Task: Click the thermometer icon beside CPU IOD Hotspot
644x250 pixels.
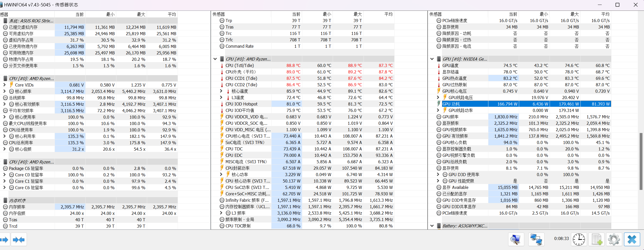Action: (222, 104)
